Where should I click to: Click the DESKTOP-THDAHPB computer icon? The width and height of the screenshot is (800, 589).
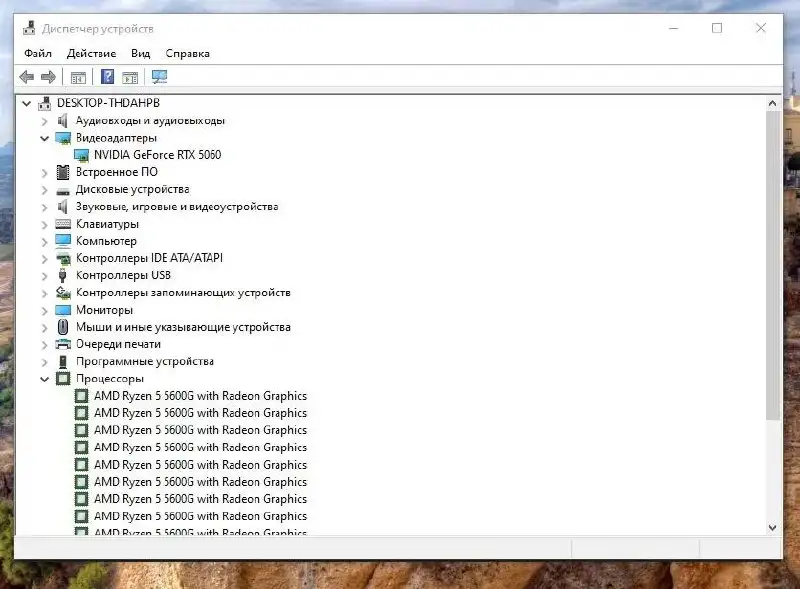click(x=45, y=103)
